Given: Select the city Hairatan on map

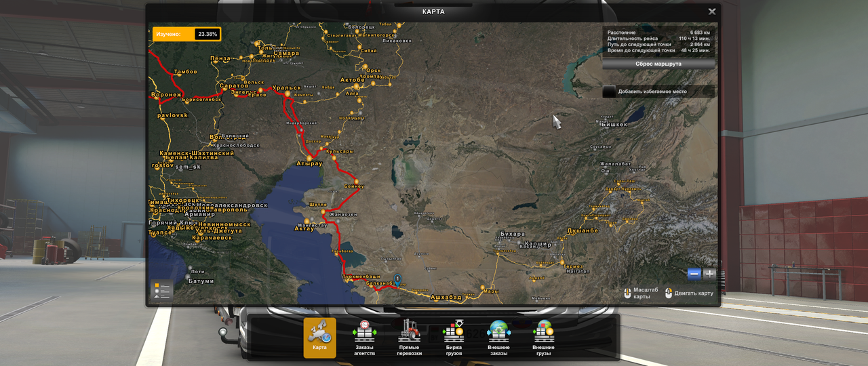Looking at the screenshot, I should pos(576,271).
